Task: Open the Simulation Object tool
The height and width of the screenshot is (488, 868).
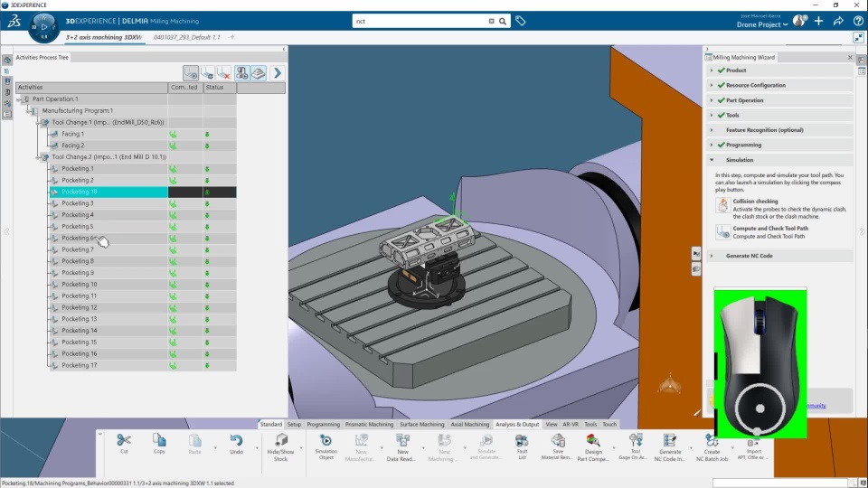Action: coord(326,440)
